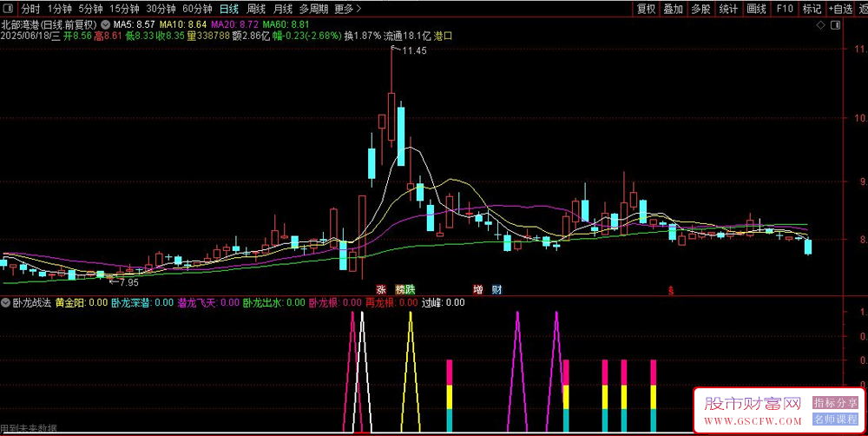Select the 30分钟 period tab
This screenshot has width=868, height=436.
coord(161,9)
